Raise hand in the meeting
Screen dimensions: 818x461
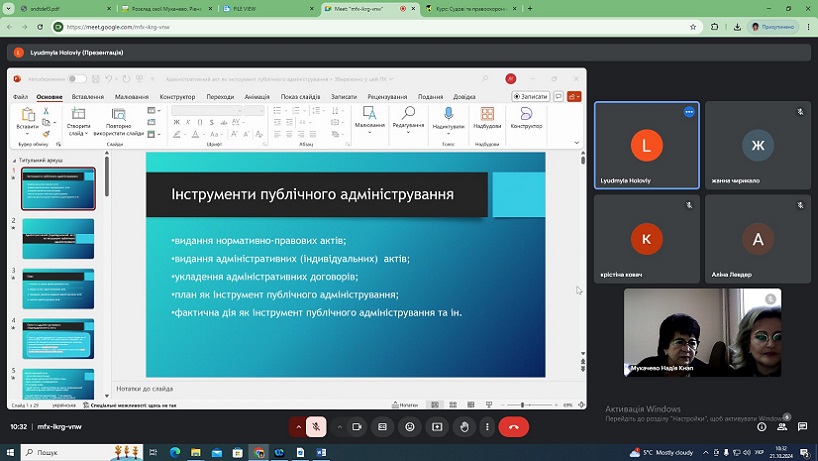pyautogui.click(x=464, y=427)
